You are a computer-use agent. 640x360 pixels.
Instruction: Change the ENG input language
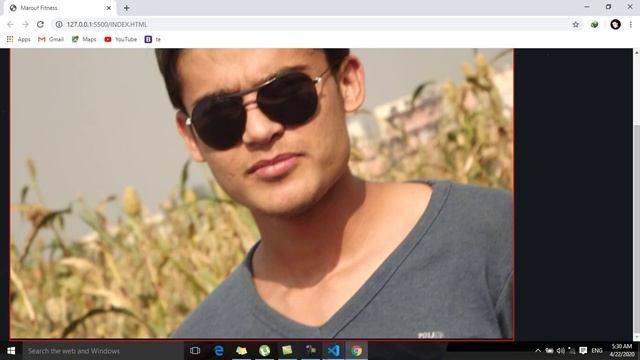point(597,351)
